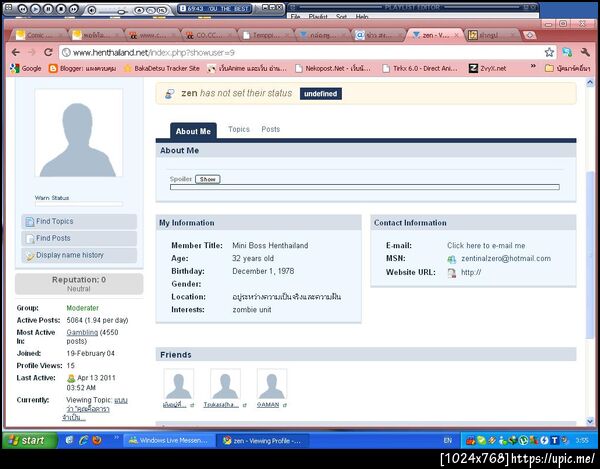Switch to the Posts profile tab
The image size is (600, 469).
[271, 129]
